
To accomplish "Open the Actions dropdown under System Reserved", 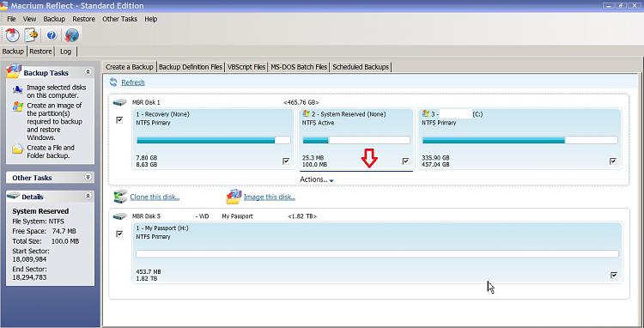I will 317,179.
